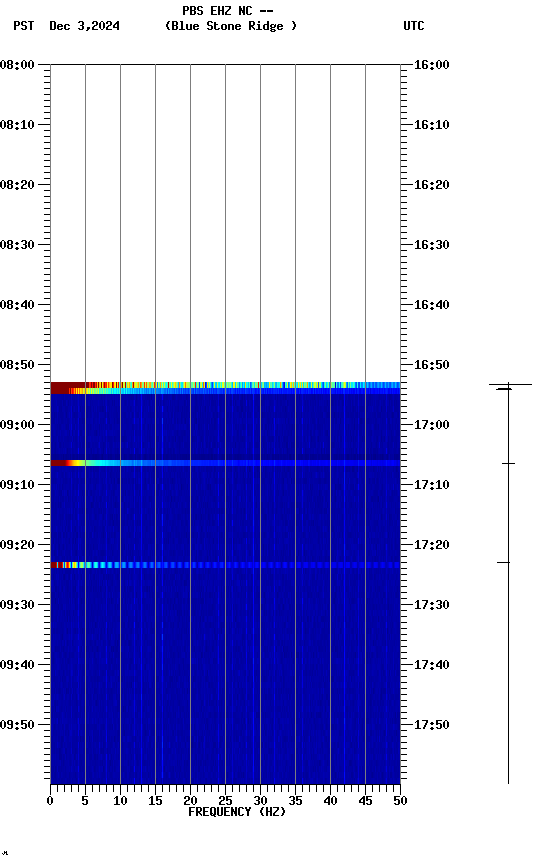The image size is (552, 864).
Task: Click the 'FREQUENCY (HZ)' axis label
Action: [237, 812]
